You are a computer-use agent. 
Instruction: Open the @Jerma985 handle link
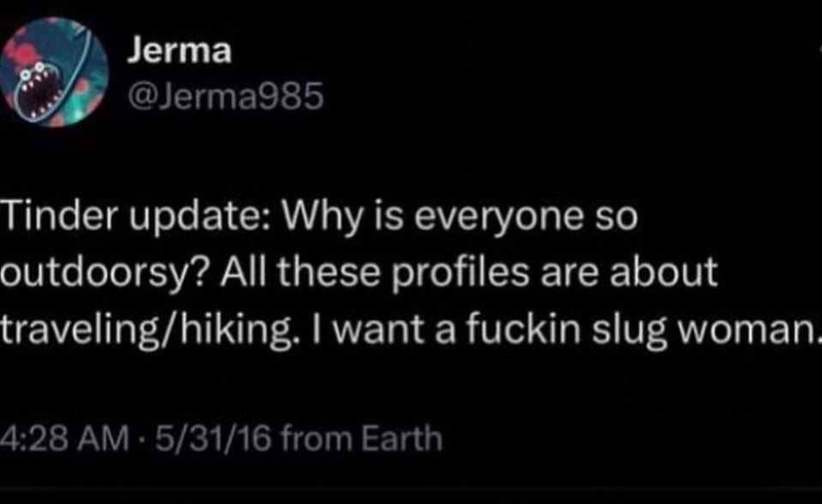pyautogui.click(x=224, y=100)
